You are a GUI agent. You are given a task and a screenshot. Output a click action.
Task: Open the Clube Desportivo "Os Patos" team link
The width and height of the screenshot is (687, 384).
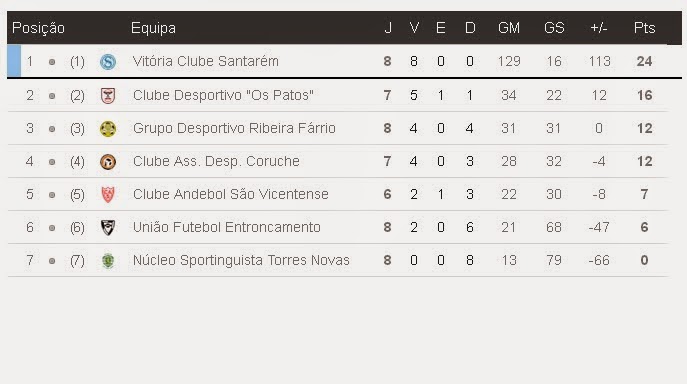click(x=223, y=95)
